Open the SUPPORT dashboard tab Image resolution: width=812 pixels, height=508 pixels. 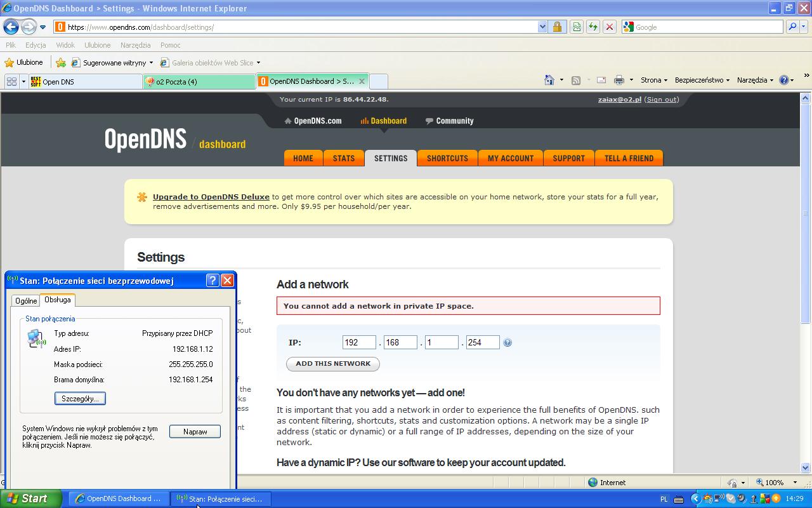(x=568, y=158)
